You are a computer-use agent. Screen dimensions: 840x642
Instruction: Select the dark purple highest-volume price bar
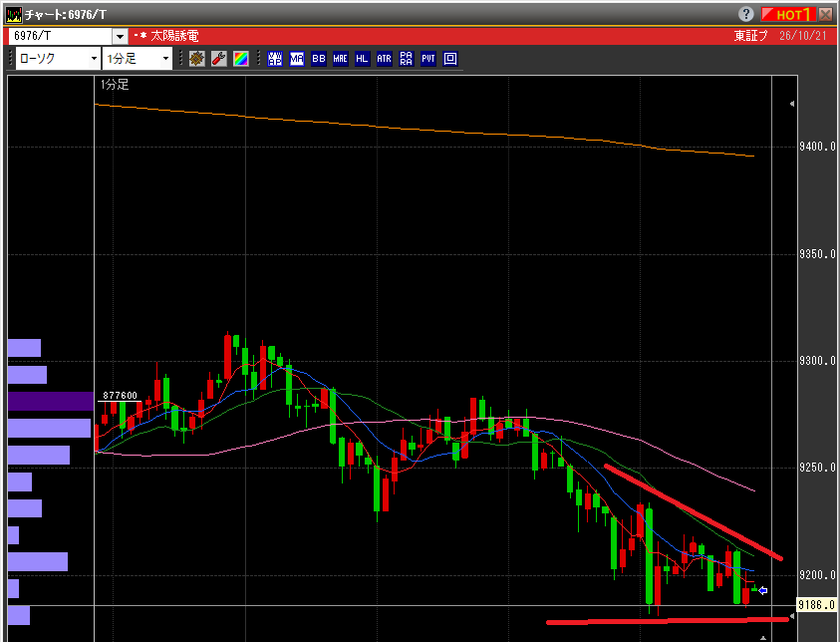[x=51, y=401]
